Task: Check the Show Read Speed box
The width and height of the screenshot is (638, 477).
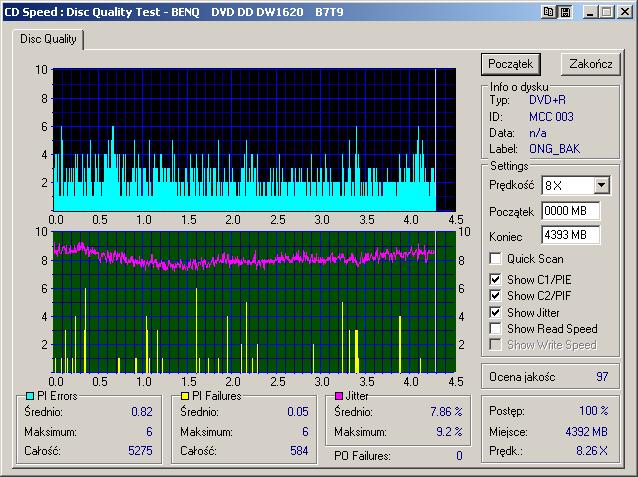Action: coord(495,328)
